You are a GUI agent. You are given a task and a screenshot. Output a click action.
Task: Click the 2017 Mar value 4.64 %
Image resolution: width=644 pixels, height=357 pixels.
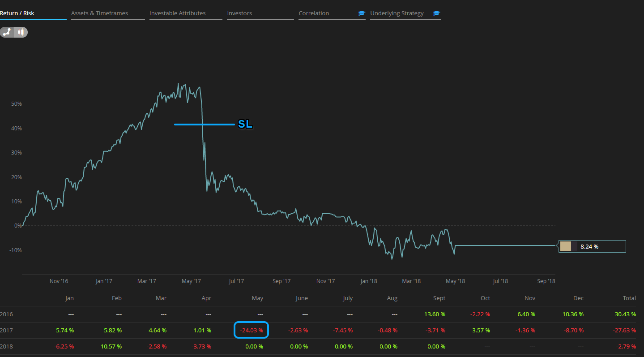[157, 331]
